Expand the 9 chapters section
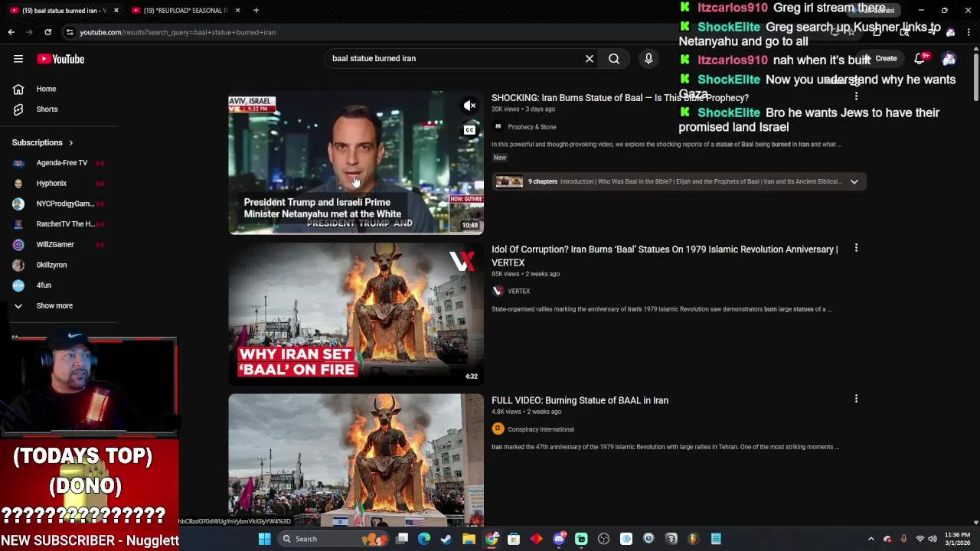This screenshot has width=980, height=551. [854, 181]
